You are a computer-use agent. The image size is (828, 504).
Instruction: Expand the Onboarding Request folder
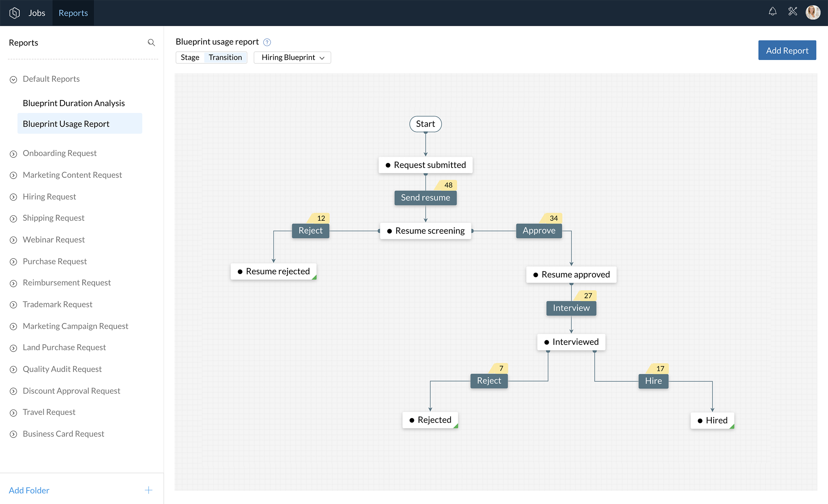pos(13,154)
